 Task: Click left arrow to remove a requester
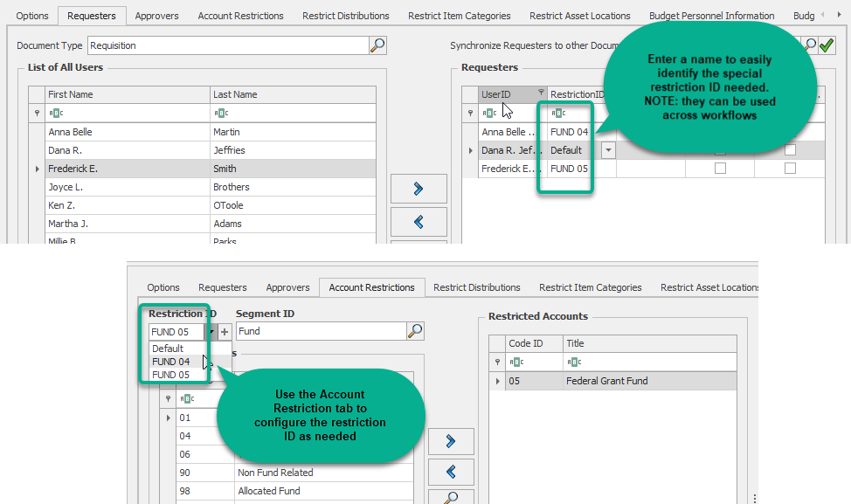tap(418, 222)
